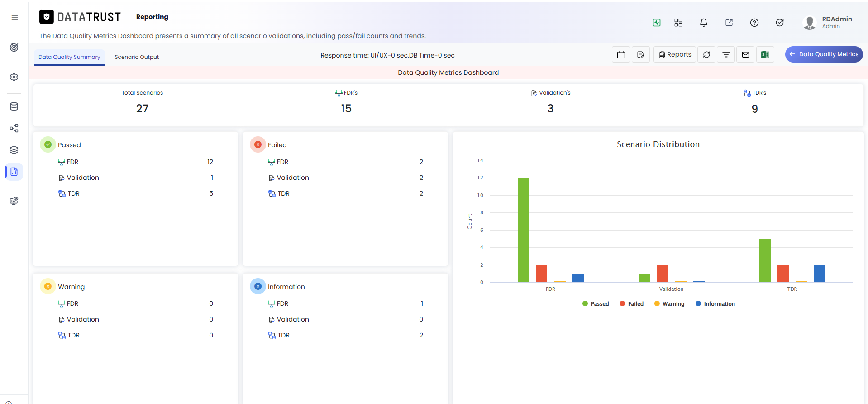Screen dimensions: 868x404
Task: Open the help question mark icon
Action: [x=754, y=23]
